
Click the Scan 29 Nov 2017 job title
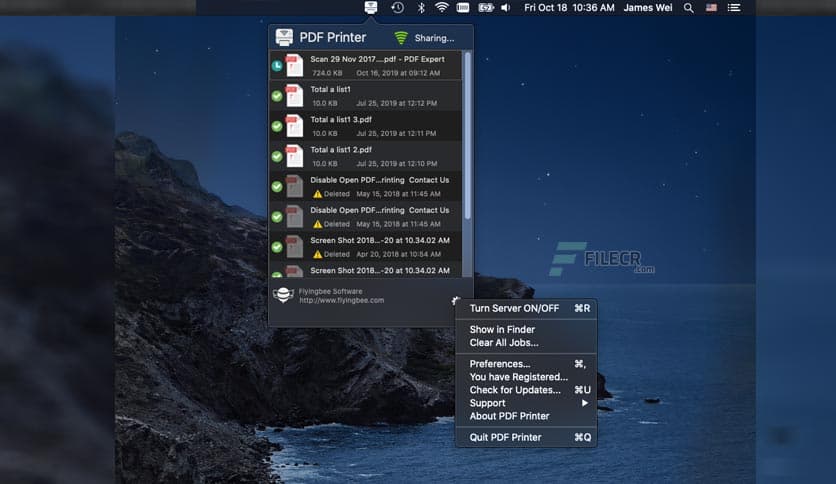point(377,59)
